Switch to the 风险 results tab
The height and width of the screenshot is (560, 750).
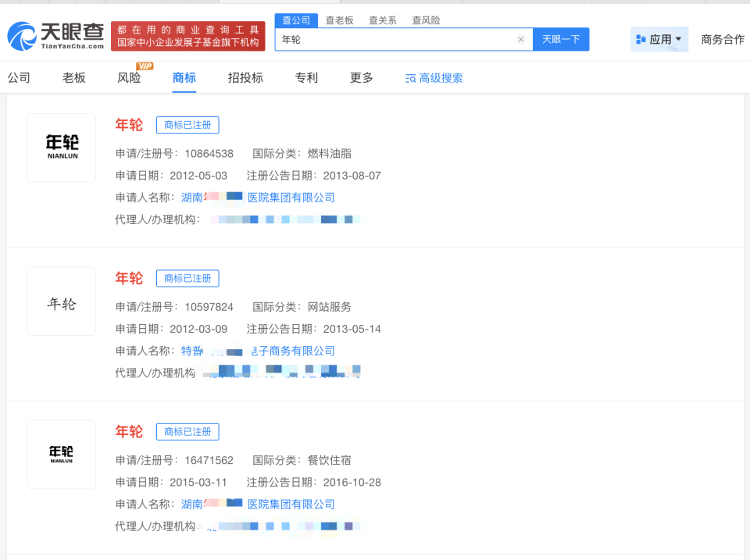coord(129,77)
